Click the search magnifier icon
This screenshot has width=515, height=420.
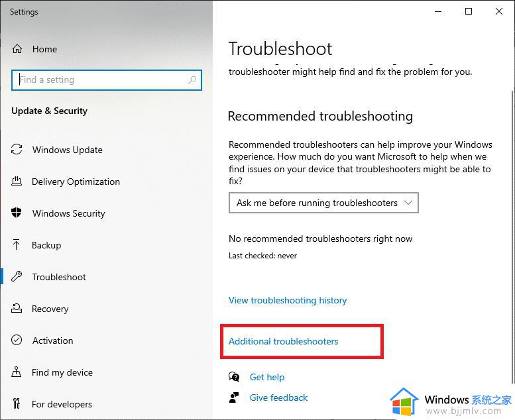tap(192, 79)
